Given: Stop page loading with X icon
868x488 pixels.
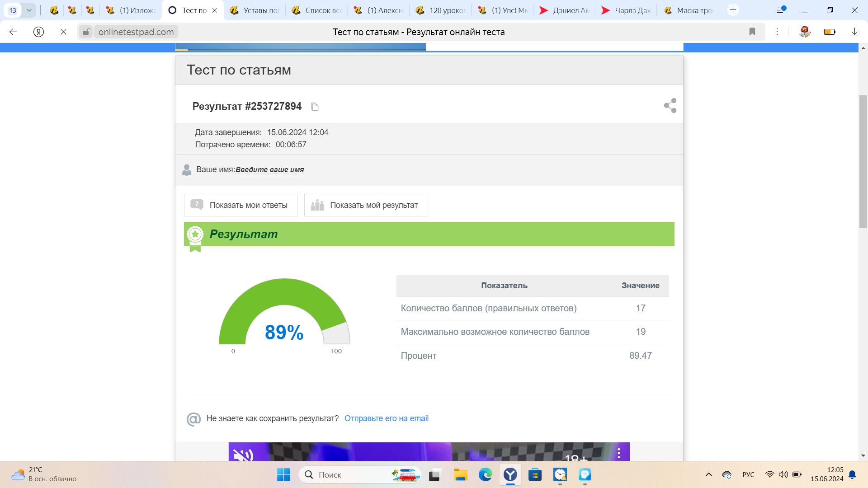Looking at the screenshot, I should (63, 32).
